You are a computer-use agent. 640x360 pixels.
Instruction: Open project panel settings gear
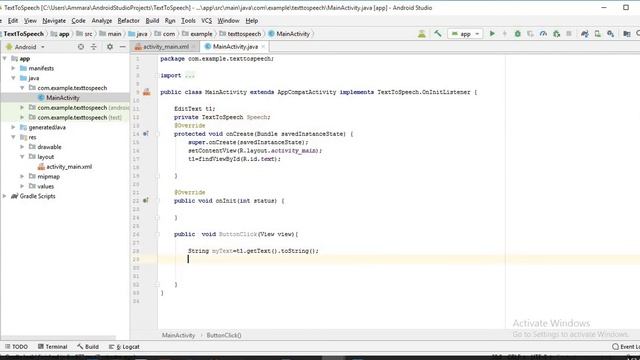coord(110,47)
